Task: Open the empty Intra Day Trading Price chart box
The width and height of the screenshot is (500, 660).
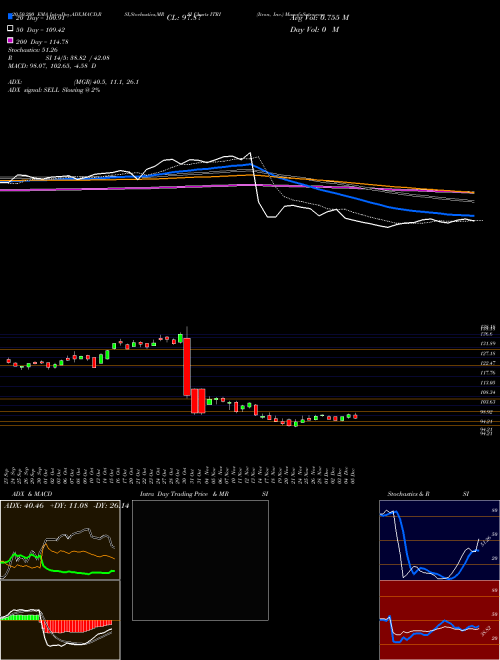Action: point(200,560)
